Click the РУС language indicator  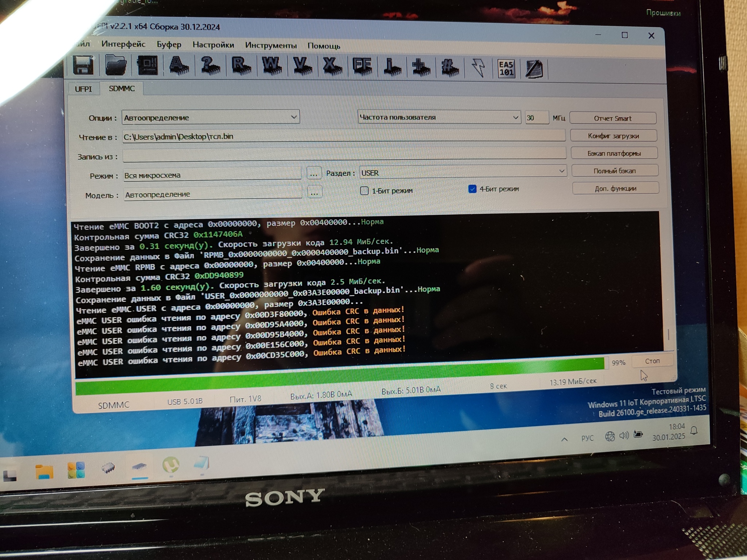[587, 438]
